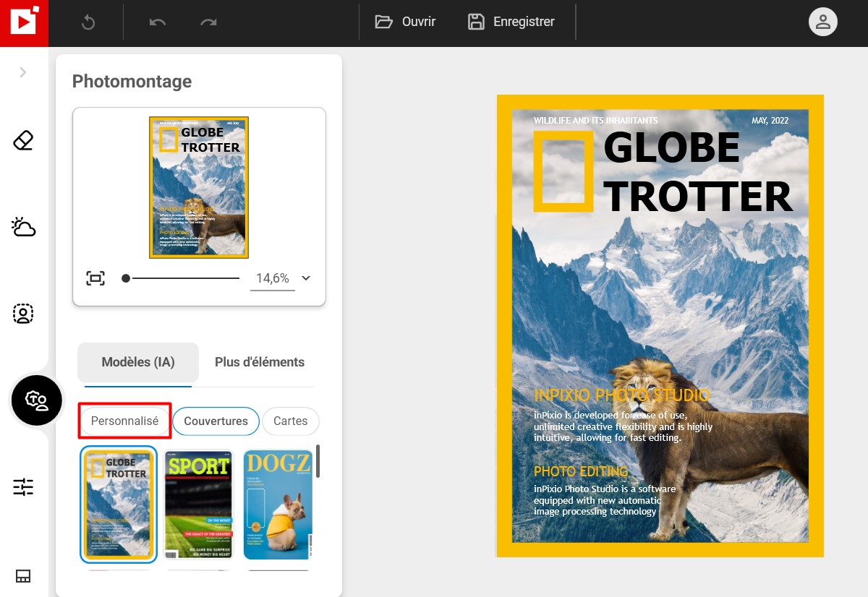Choose the SPORT magazine cover template
This screenshot has width=868, height=597.
198,504
